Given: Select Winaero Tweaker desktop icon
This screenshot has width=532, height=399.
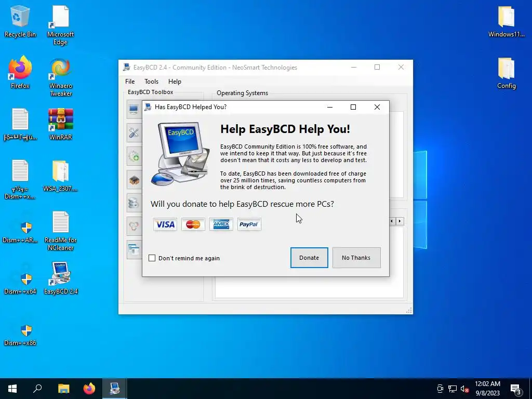Looking at the screenshot, I should 60,77.
